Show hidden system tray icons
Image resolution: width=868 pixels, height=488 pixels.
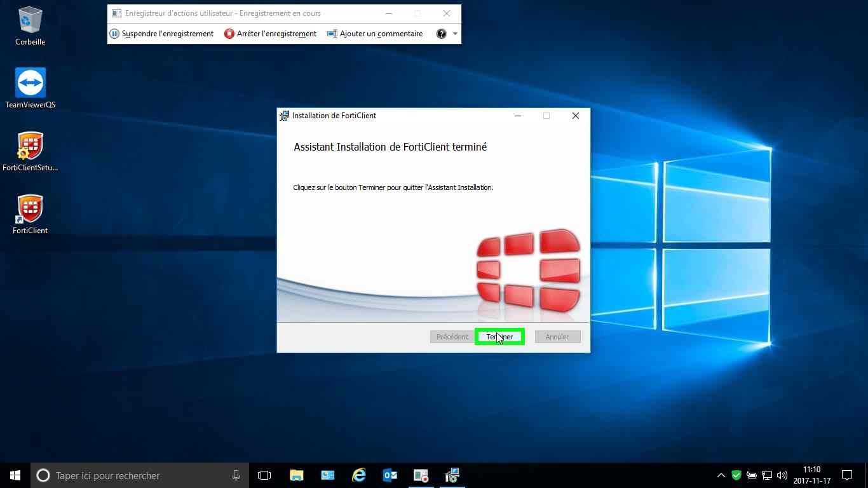[721, 475]
